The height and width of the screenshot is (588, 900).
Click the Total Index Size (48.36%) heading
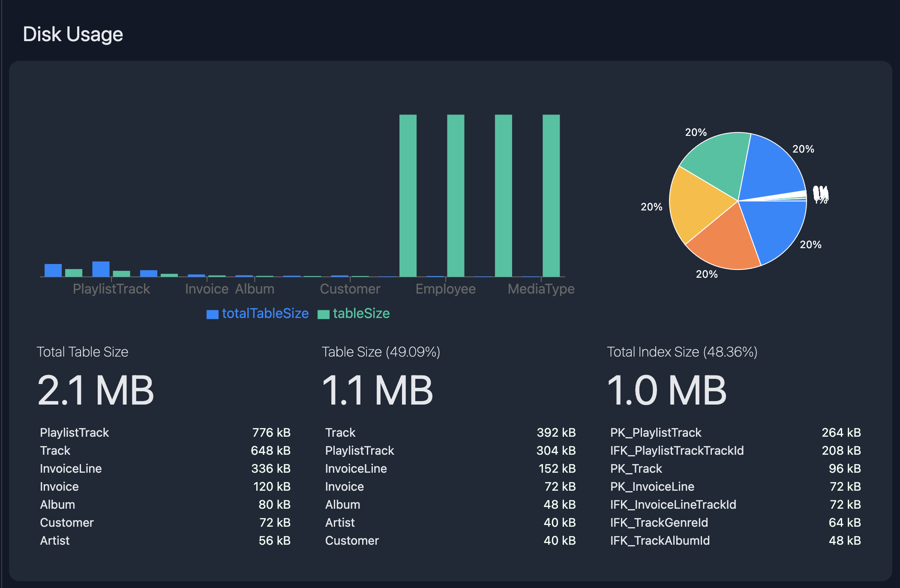(682, 352)
